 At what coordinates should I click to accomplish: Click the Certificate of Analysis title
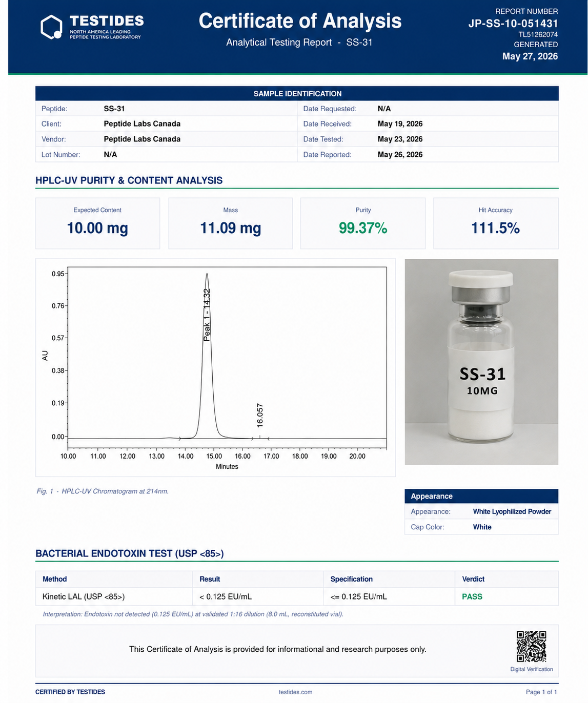(x=300, y=21)
